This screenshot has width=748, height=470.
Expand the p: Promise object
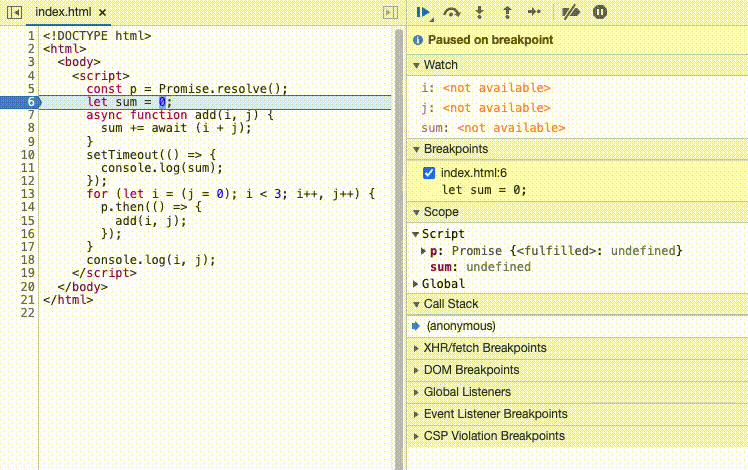423,251
